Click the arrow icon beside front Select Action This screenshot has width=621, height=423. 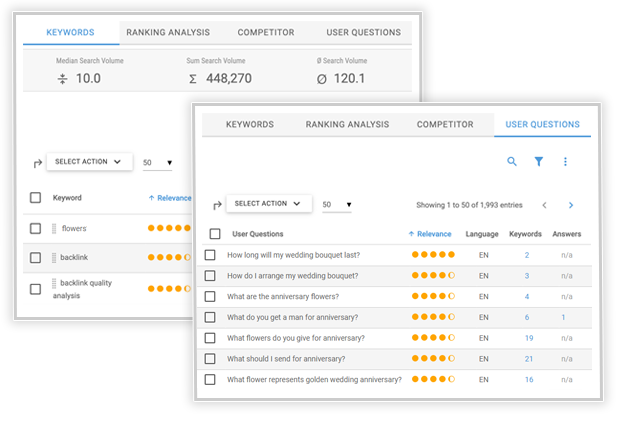click(216, 205)
